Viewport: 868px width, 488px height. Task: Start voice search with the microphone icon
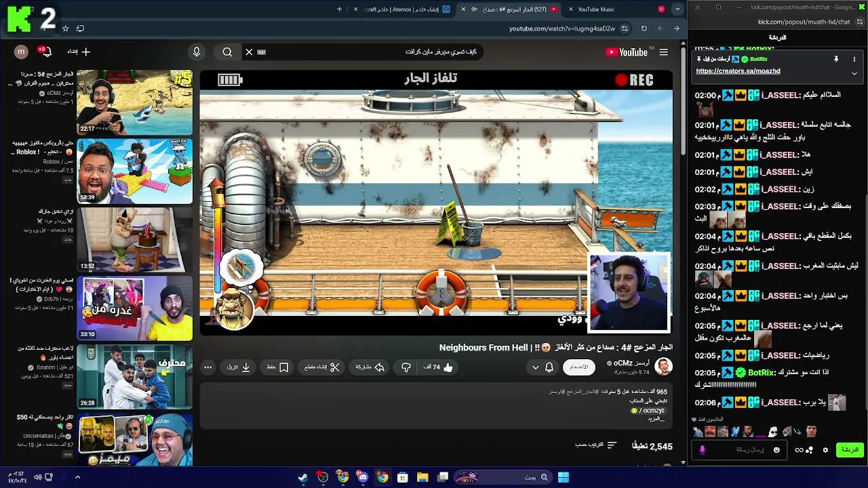click(197, 52)
